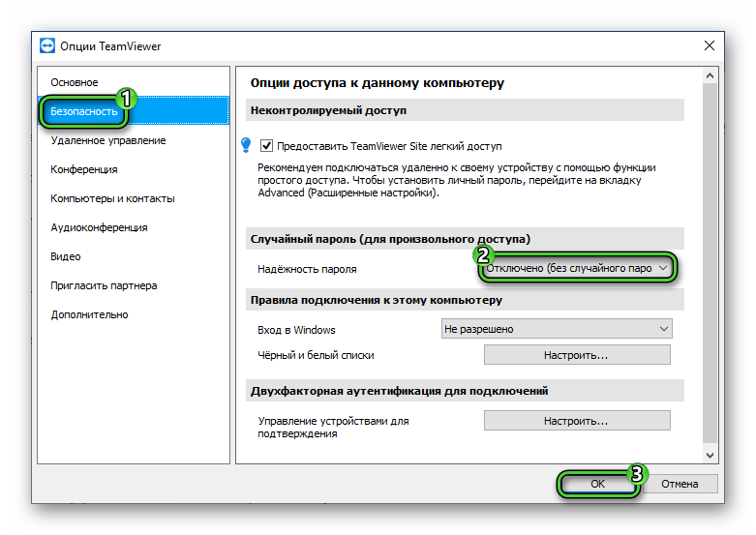Open Пригласить партнера section
The height and width of the screenshot is (535, 756).
click(x=134, y=285)
